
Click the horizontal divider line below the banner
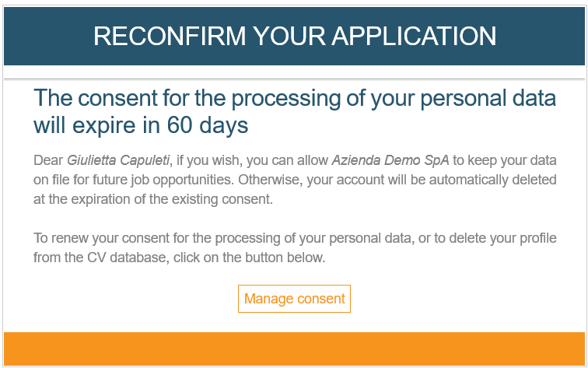tap(294, 79)
